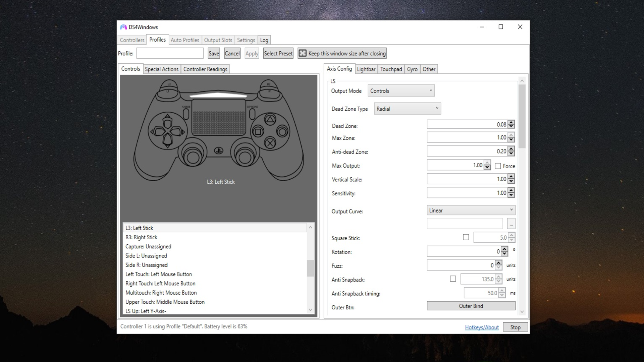Increase the Anti-dead Zone value
This screenshot has width=644, height=362.
511,149
